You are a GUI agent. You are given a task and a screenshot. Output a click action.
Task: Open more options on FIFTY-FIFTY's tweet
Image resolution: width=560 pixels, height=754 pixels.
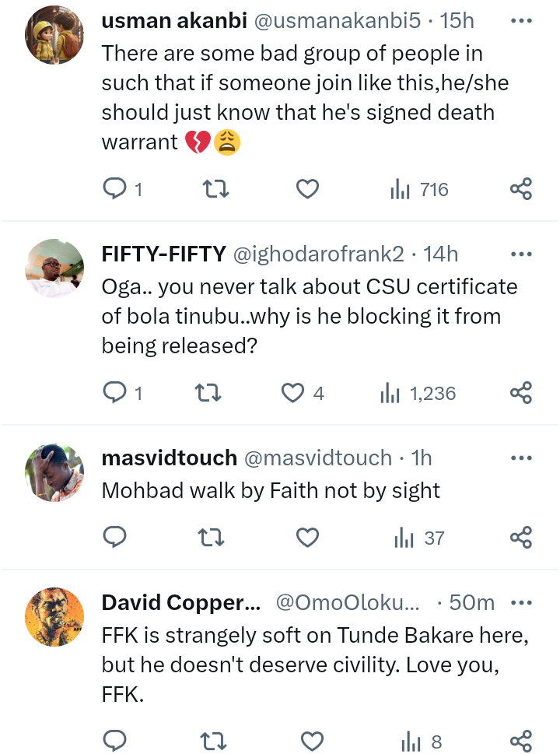[520, 254]
